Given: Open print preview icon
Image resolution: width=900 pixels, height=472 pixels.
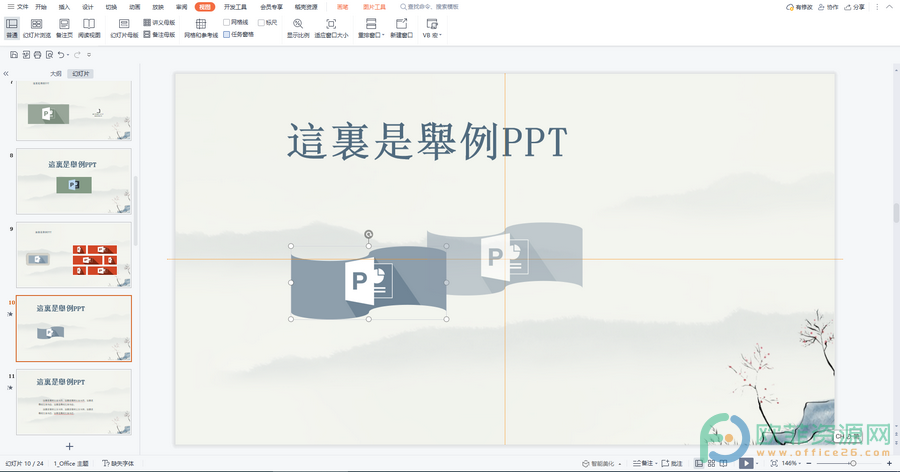Looking at the screenshot, I should (x=49, y=55).
